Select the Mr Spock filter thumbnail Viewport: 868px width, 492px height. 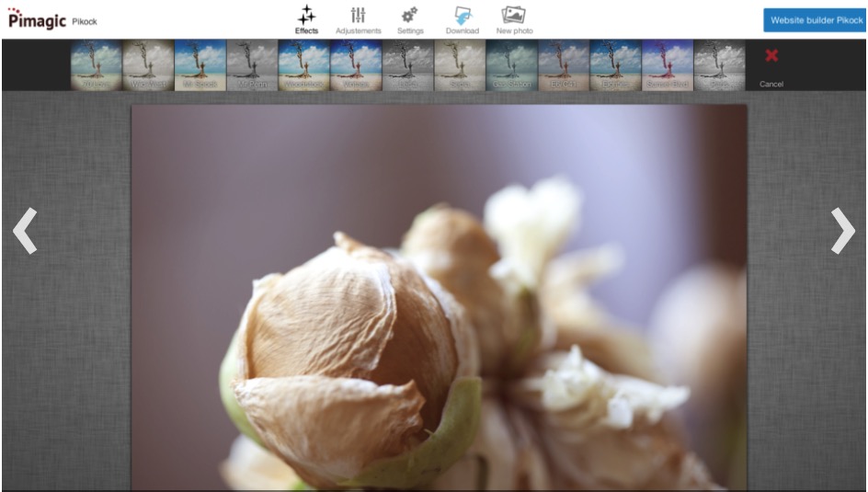tap(200, 64)
